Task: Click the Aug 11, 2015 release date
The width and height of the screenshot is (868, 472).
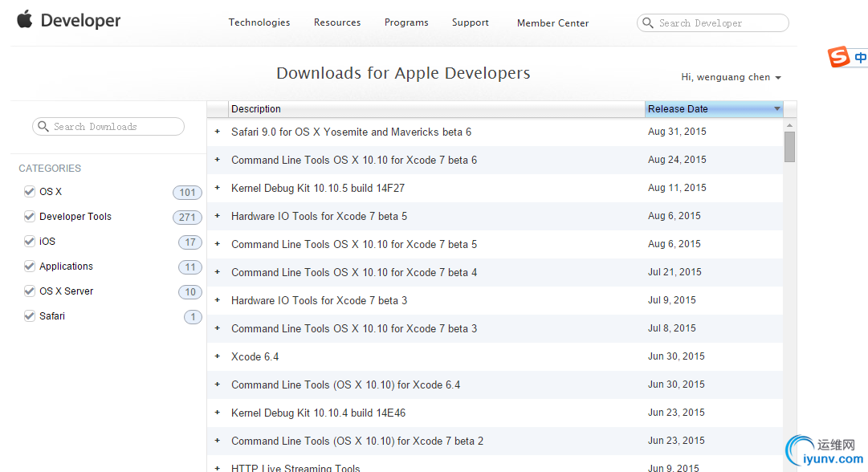Action: point(677,188)
